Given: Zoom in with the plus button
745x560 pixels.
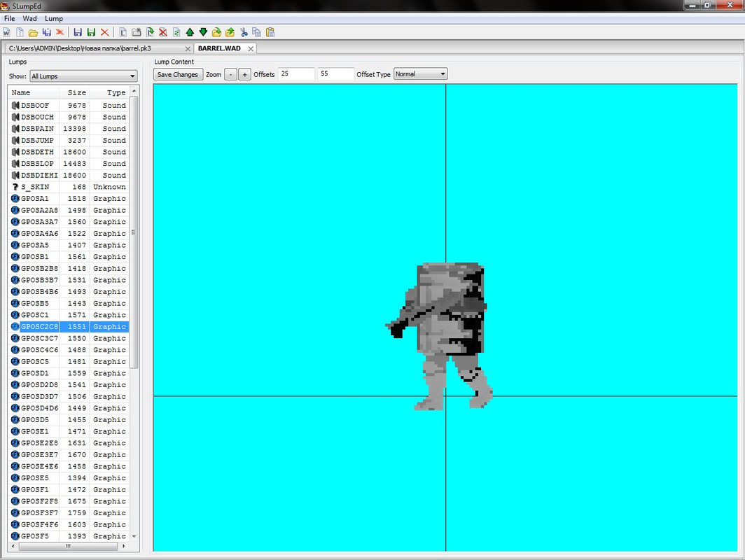Looking at the screenshot, I should pos(244,75).
